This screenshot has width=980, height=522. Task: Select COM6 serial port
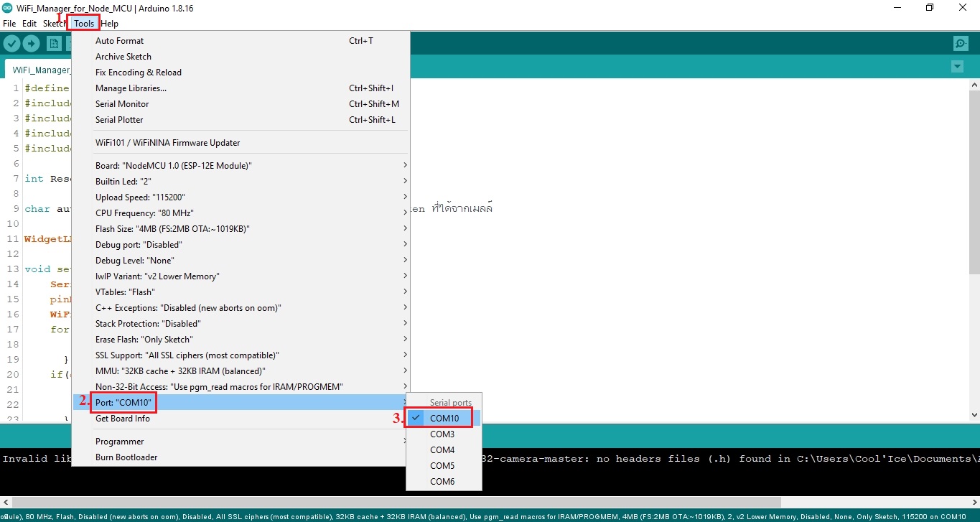pyautogui.click(x=444, y=482)
